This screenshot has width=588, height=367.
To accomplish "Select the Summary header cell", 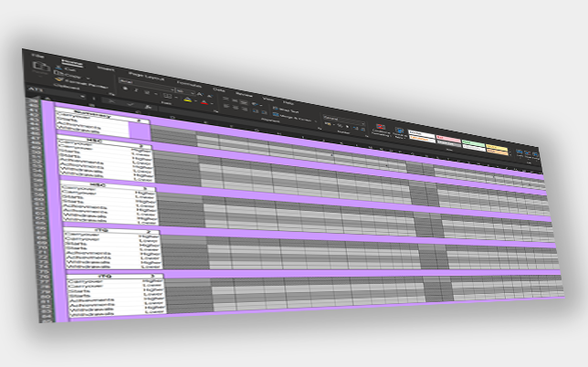I will [x=92, y=114].
